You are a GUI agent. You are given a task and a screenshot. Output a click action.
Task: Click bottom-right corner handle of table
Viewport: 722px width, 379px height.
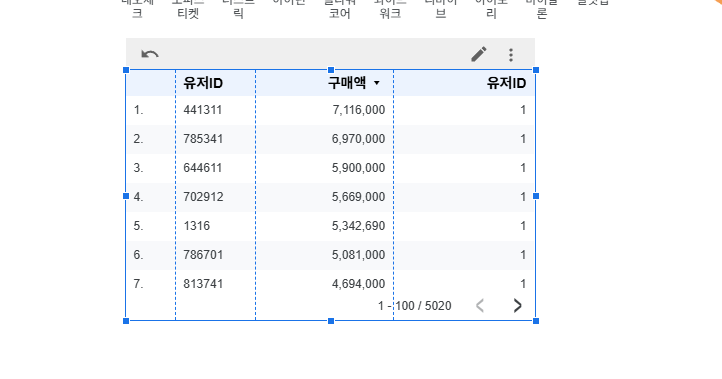536,321
